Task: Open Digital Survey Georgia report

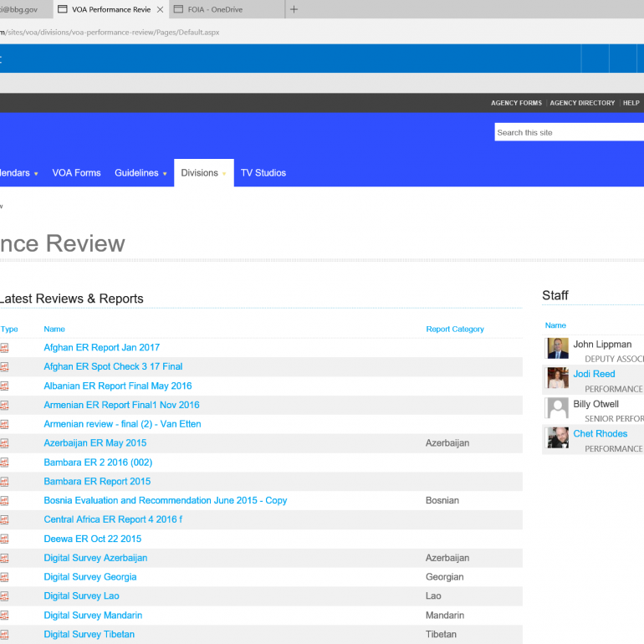Action: (90, 576)
